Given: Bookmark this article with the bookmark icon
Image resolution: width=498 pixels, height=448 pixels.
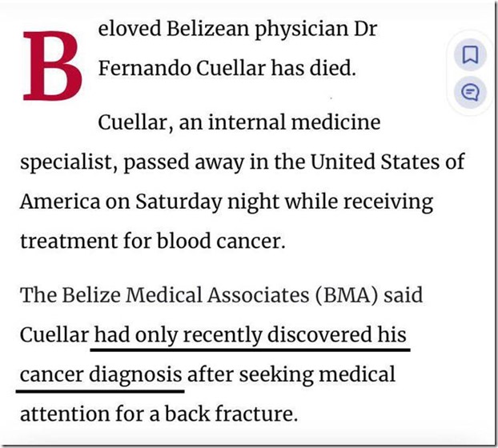Looking at the screenshot, I should tap(470, 56).
